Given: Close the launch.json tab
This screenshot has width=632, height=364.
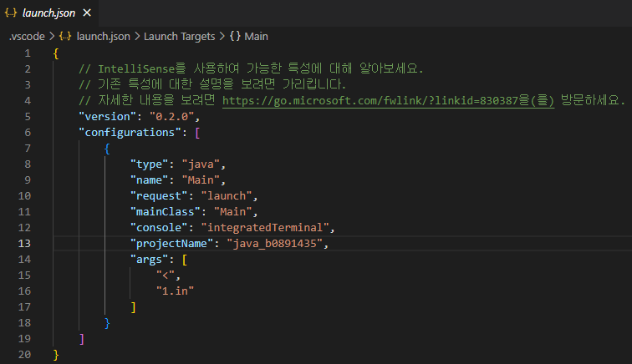Looking at the screenshot, I should click(87, 13).
